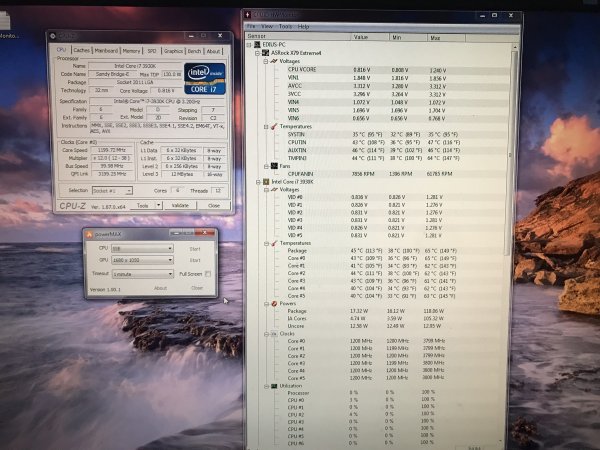
Task: Click the Close button in CPU-Z
Action: [x=214, y=205]
